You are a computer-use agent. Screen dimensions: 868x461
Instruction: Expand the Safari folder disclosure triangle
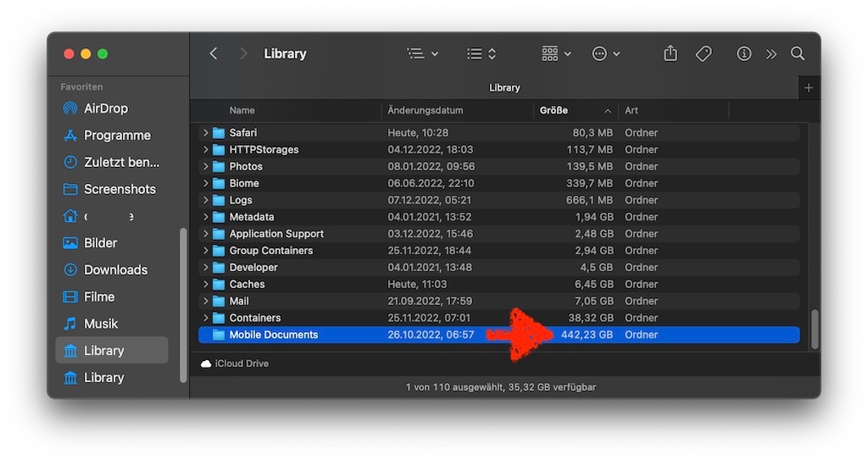pyautogui.click(x=205, y=133)
